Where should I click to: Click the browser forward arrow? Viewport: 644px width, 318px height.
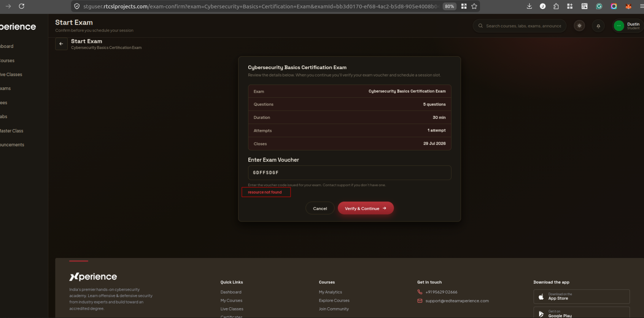8,6
